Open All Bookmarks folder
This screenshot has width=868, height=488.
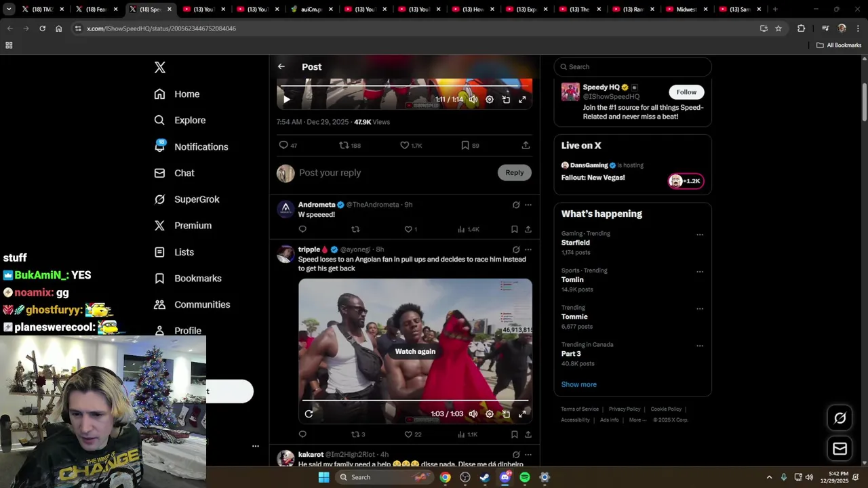click(x=839, y=45)
